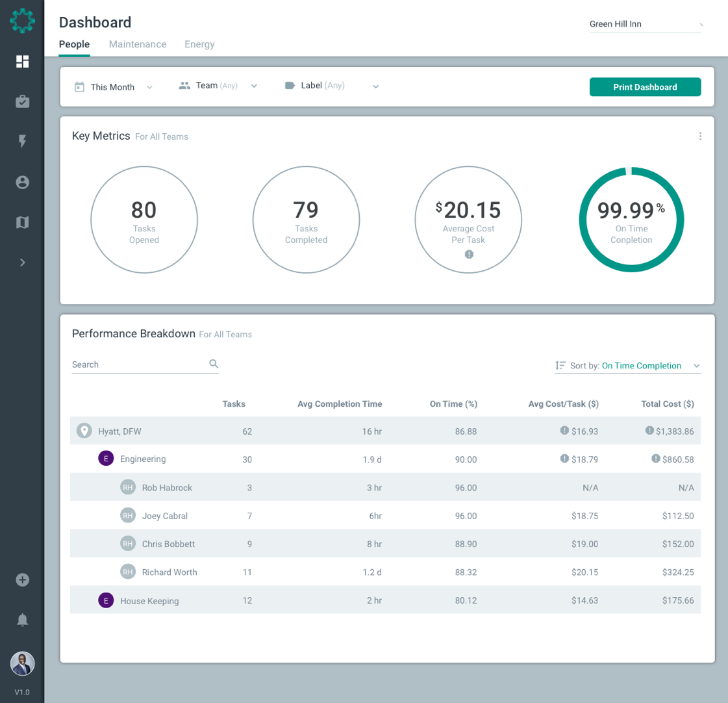Select the map icon in the sidebar
This screenshot has height=703, width=728.
(x=22, y=222)
